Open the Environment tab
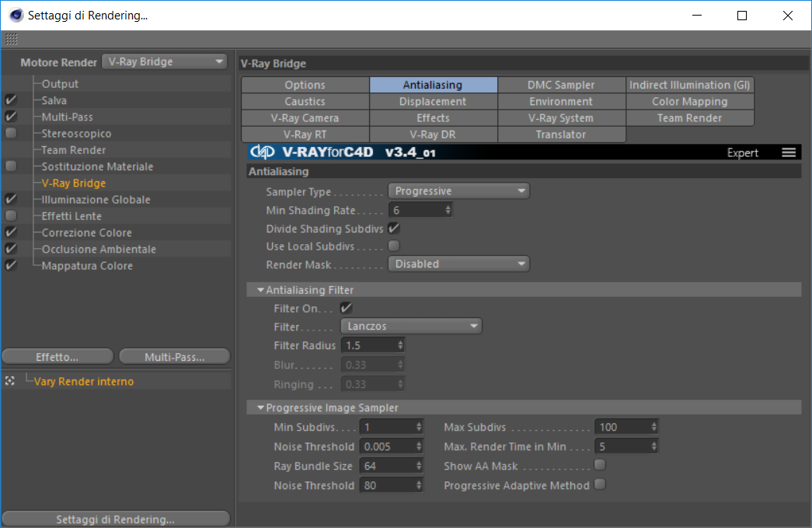 point(561,101)
